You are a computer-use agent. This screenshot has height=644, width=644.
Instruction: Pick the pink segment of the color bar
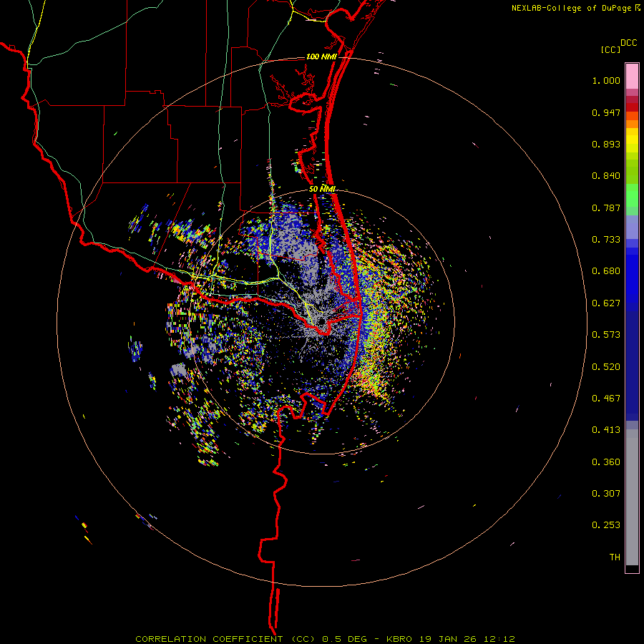click(x=632, y=76)
